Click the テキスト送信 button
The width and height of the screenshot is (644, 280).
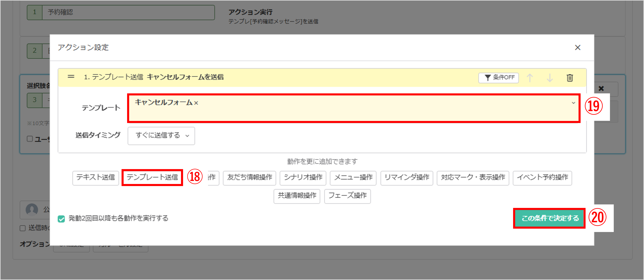point(96,178)
